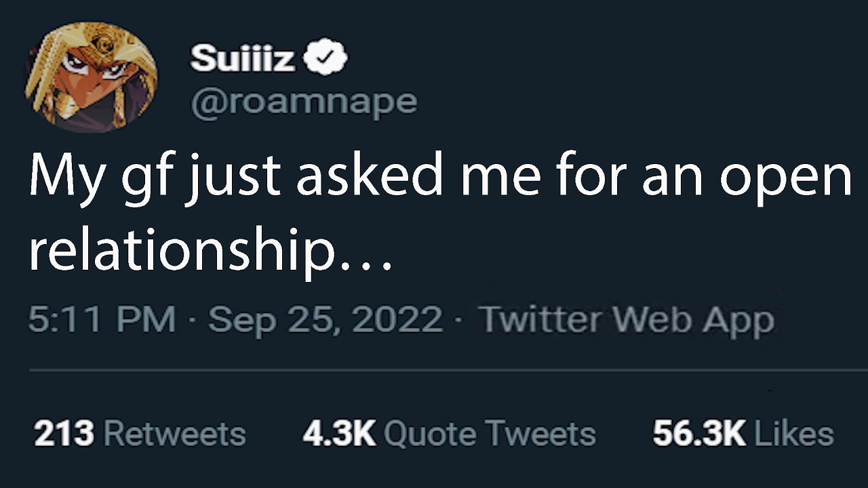Viewport: 868px width, 488px height.
Task: Open the Quote Tweets label
Action: (490, 434)
